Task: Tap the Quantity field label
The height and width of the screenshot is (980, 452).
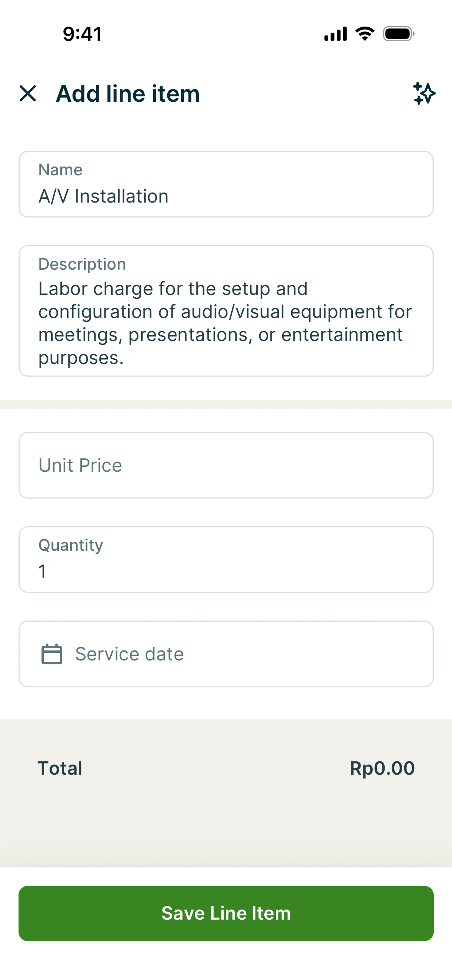Action: pos(71,545)
